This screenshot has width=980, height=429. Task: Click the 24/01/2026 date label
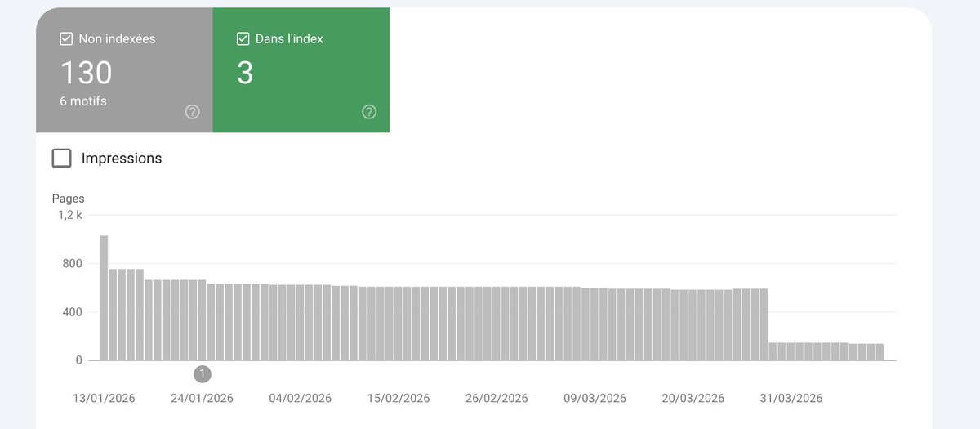click(x=202, y=399)
